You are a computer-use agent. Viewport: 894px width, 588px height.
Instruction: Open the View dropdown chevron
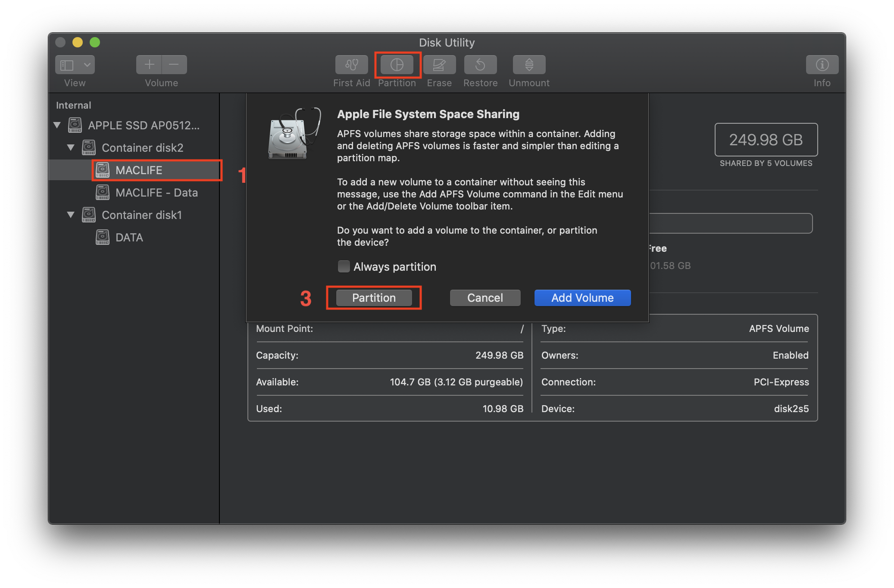87,65
